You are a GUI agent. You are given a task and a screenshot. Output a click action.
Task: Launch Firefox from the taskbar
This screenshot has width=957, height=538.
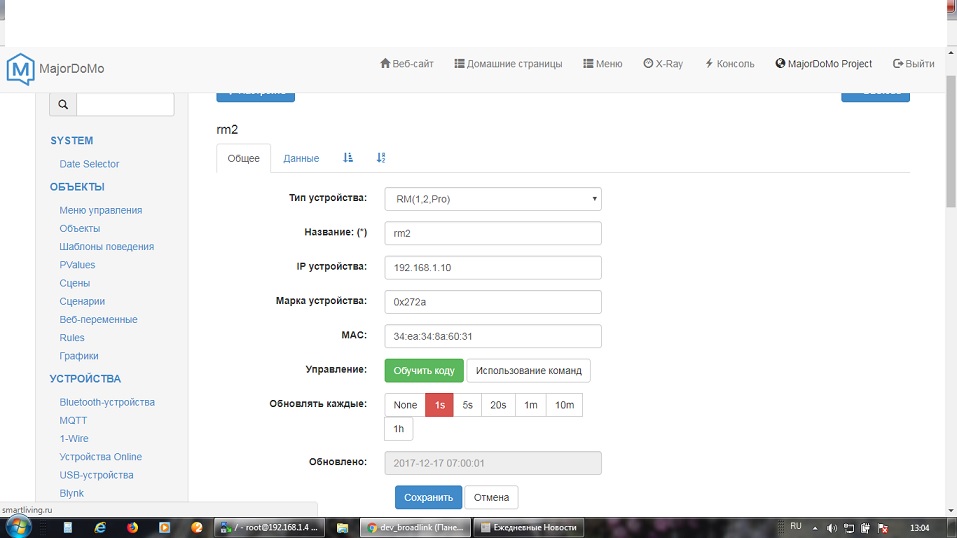click(132, 528)
